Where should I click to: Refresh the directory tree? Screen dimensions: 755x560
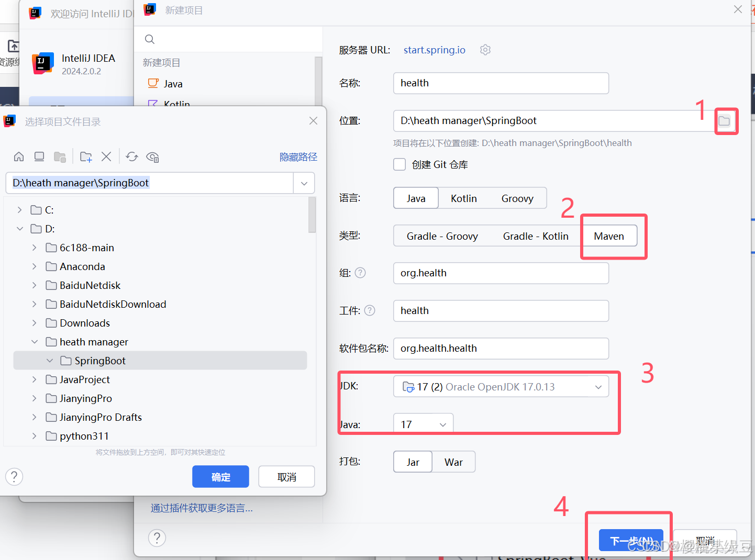pyautogui.click(x=132, y=156)
